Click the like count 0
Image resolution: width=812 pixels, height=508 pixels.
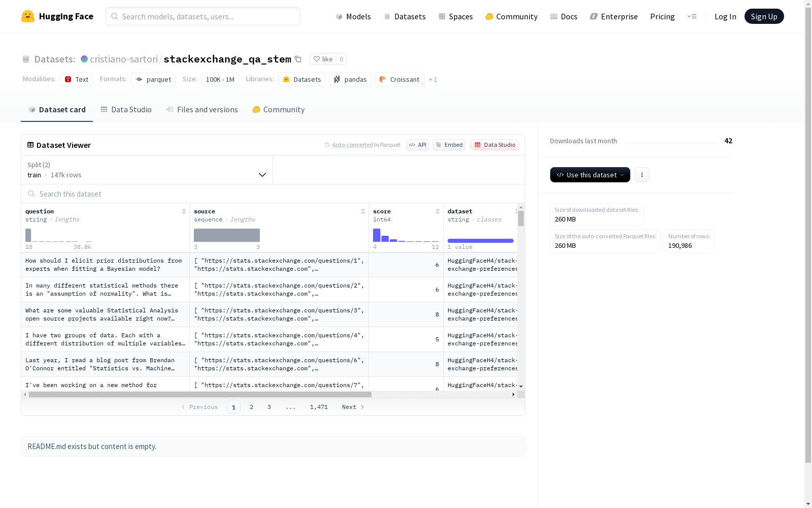pos(342,59)
